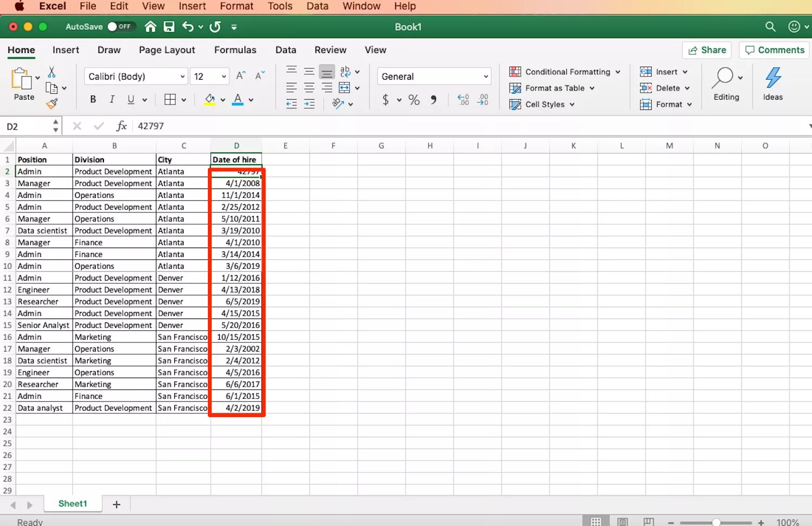The image size is (812, 526).
Task: Toggle underline formatting
Action: click(130, 99)
